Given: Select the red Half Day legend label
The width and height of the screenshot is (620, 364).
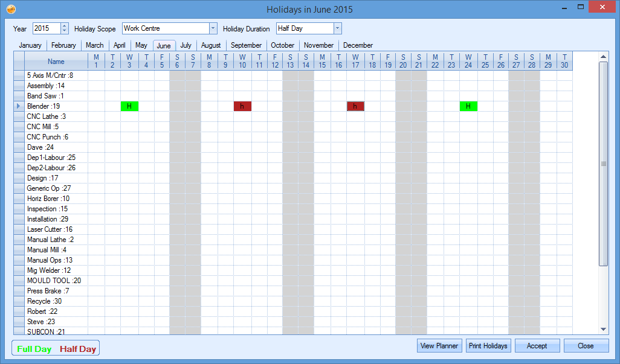Looking at the screenshot, I should 78,349.
